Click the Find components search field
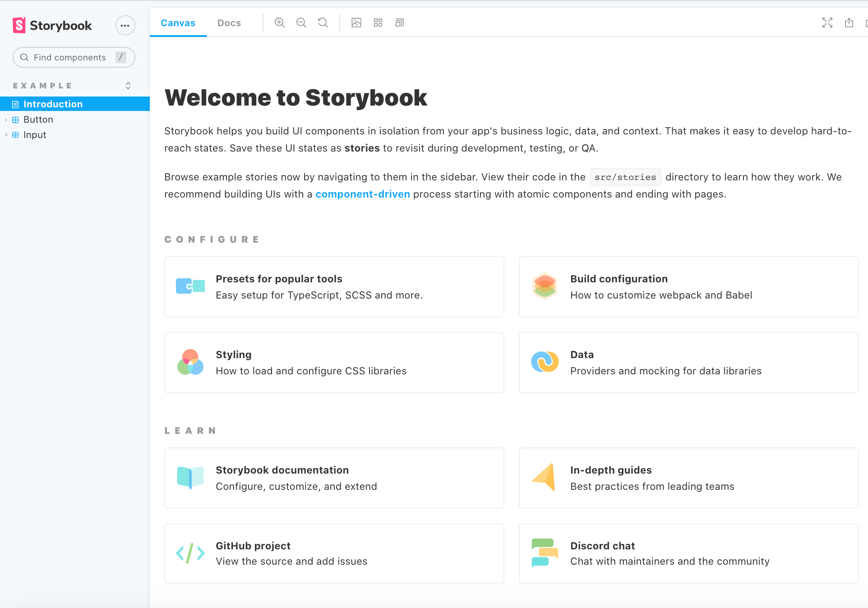The width and height of the screenshot is (868, 608). pos(70,57)
